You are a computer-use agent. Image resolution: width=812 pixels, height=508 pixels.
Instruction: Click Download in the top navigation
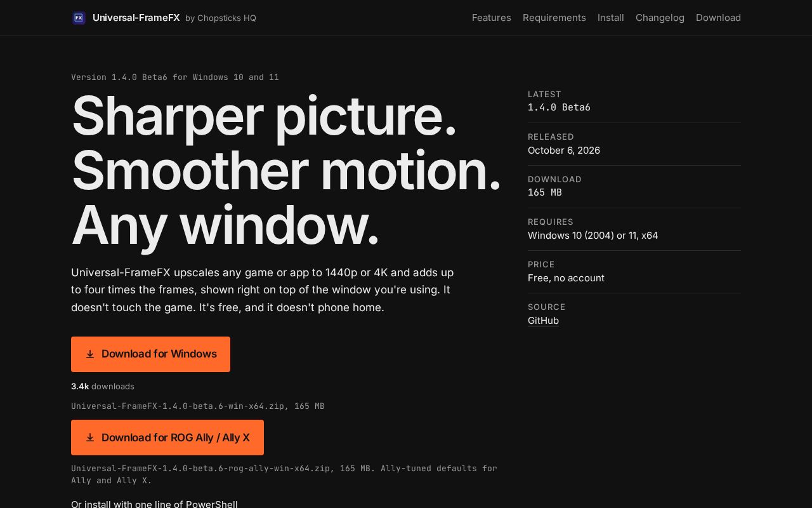coord(718,18)
